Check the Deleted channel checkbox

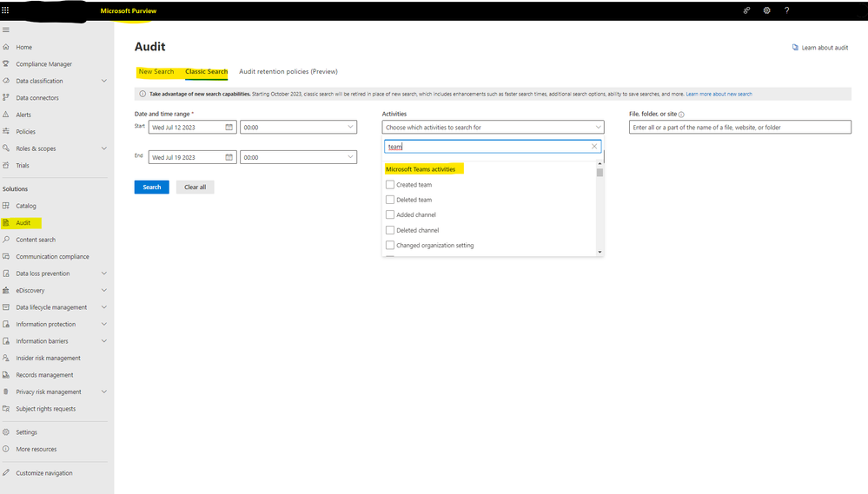point(390,230)
